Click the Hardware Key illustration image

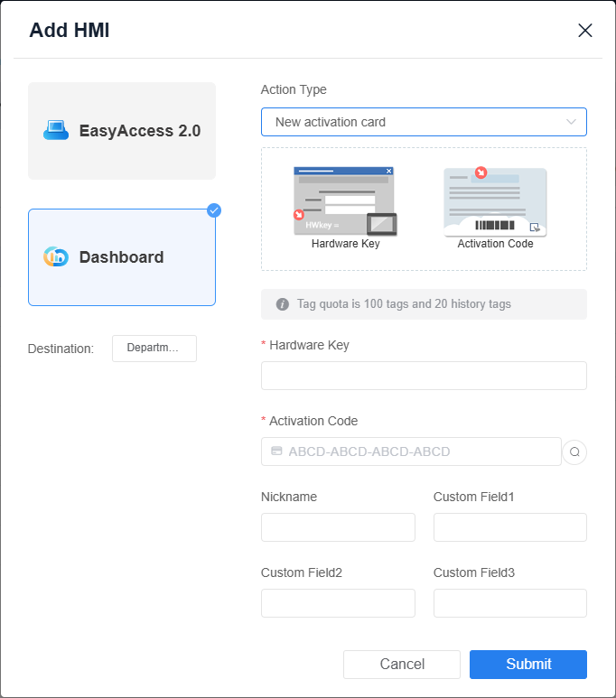click(x=345, y=201)
